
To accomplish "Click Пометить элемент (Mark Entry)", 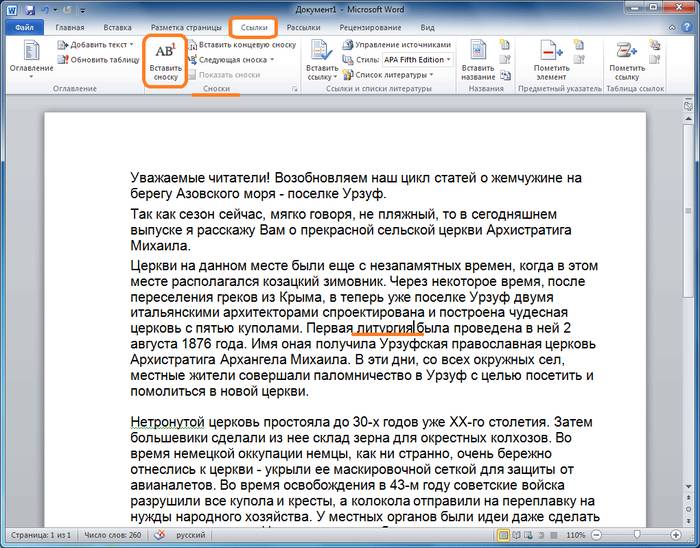I will pos(551,62).
